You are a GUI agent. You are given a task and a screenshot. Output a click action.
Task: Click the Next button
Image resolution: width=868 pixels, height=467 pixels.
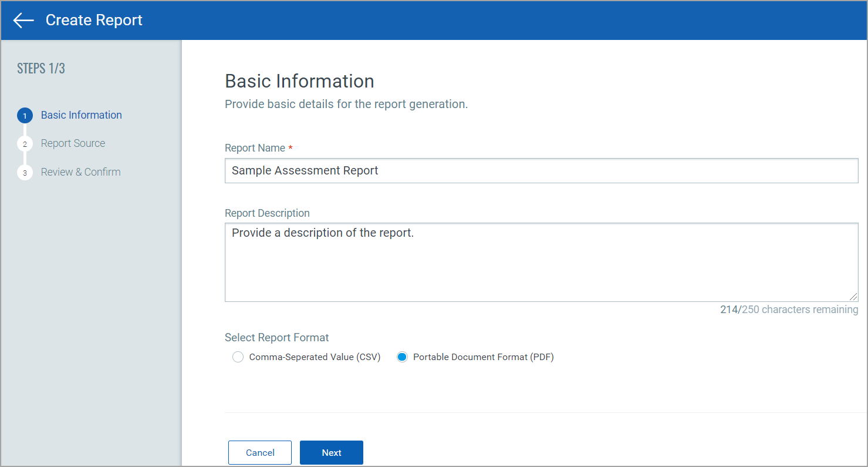click(x=332, y=452)
